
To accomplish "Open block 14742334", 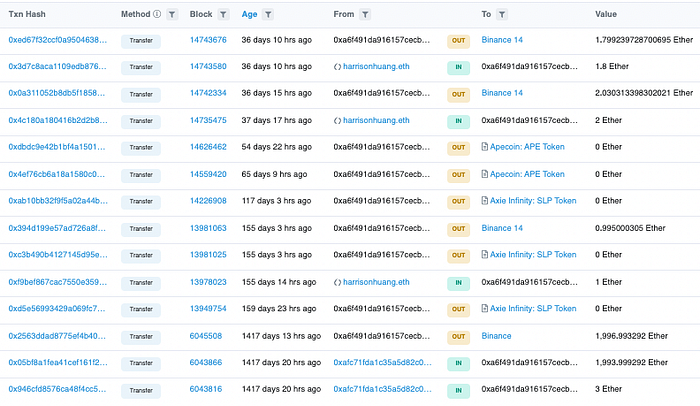I will [x=208, y=93].
